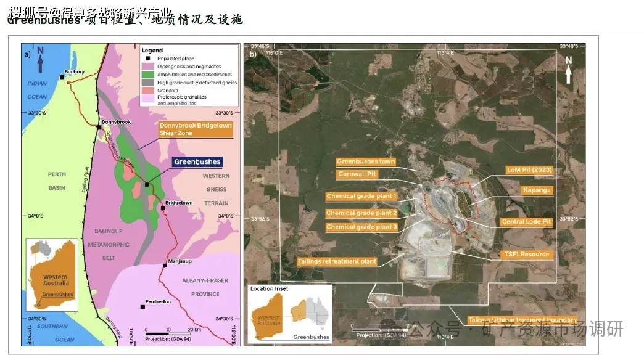Select the Cornwall Pit label
The width and height of the screenshot is (644, 355).
point(357,174)
